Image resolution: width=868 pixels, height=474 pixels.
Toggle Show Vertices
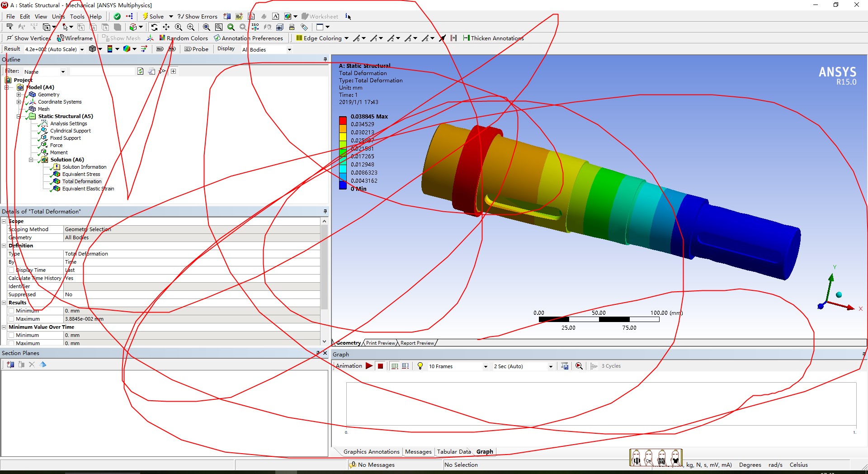tap(28, 38)
